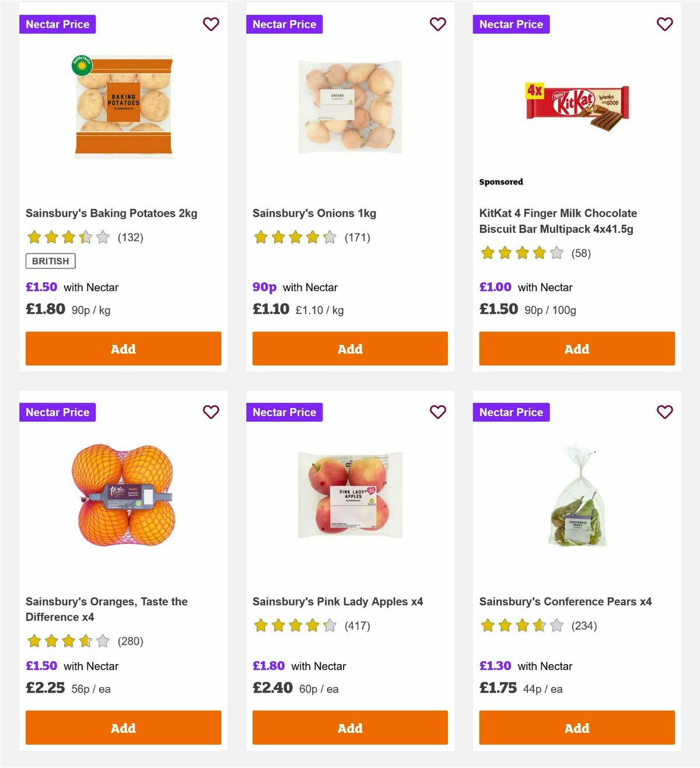Favourite the Sainsbury's Baking Potatoes product
Screen dimensions: 700x768
(x=211, y=24)
